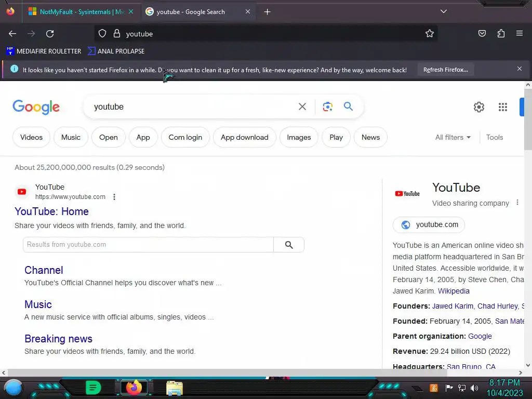Open the Channel sitelink

coord(44,270)
